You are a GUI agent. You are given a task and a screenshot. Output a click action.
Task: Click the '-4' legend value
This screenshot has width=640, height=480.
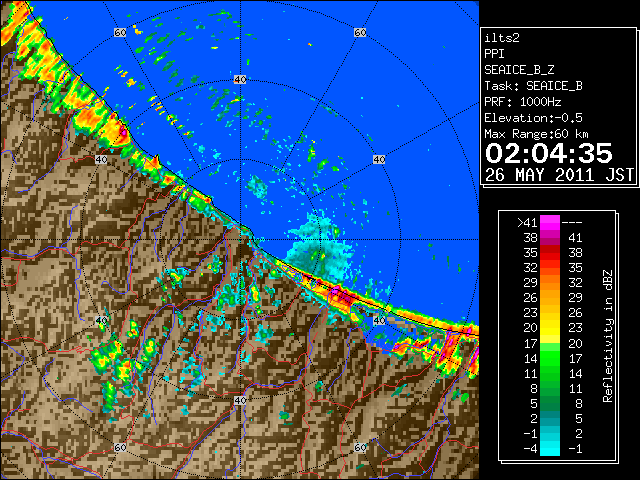point(530,449)
